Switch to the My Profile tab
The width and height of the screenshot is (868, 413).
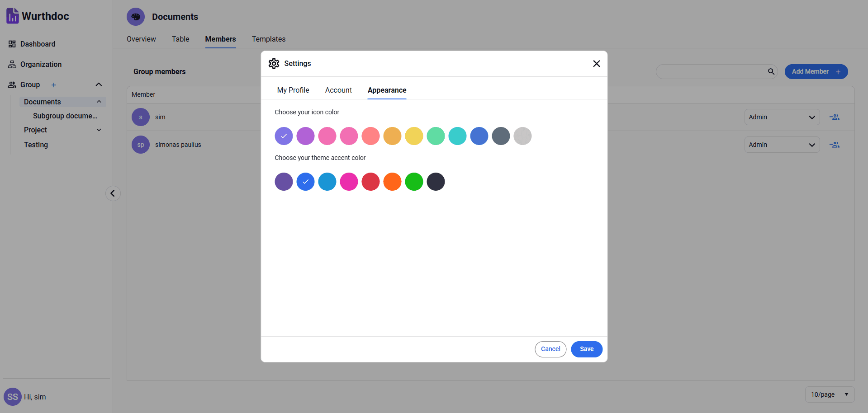coord(293,90)
